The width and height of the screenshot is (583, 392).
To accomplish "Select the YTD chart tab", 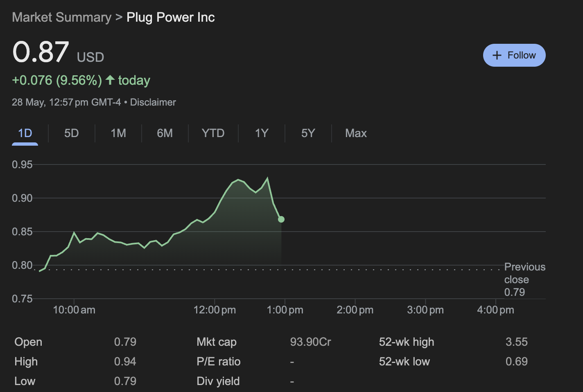I will (213, 133).
